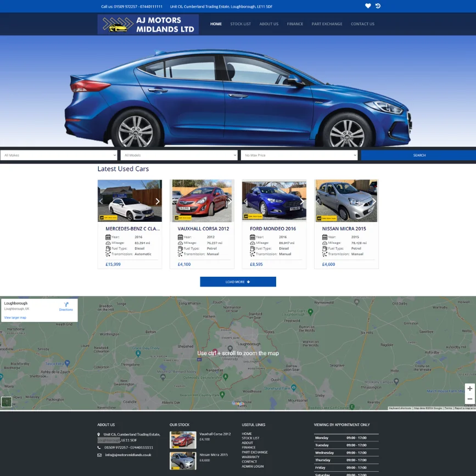476x476 pixels.
Task: Open the Part Exchange menu item
Action: pos(327,24)
